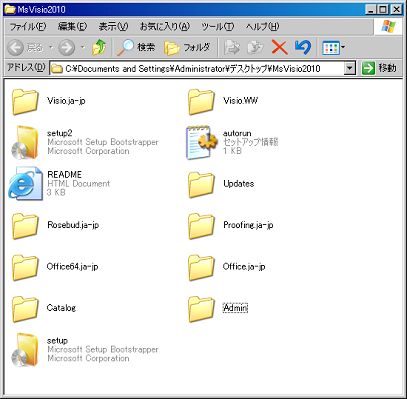The width and height of the screenshot is (407, 399).
Task: Select the setup bootstrapper installer icon
Action: point(24,350)
